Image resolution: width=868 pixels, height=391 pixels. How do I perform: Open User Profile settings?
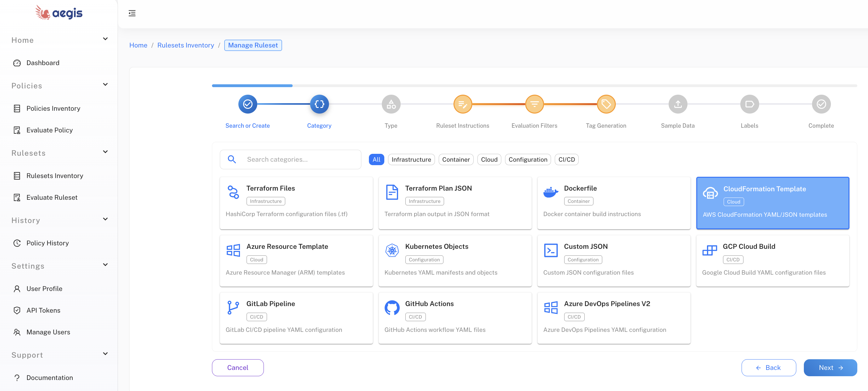pyautogui.click(x=44, y=288)
